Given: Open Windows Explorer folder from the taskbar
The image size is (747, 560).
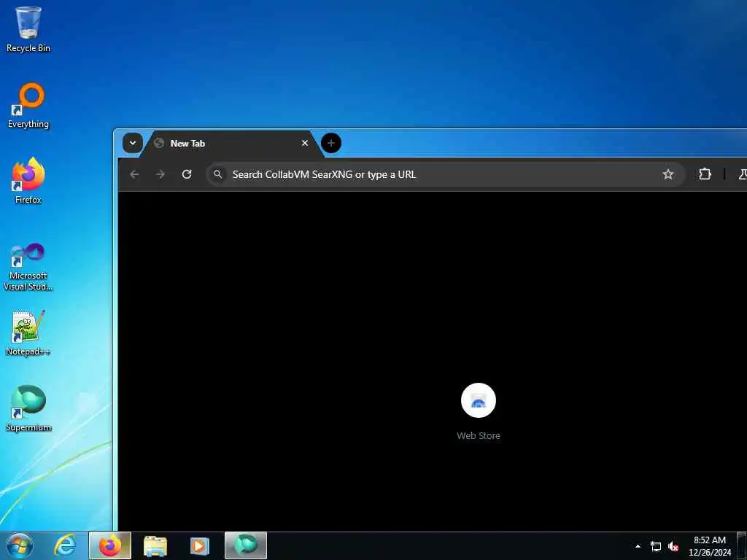Looking at the screenshot, I should coord(155,545).
